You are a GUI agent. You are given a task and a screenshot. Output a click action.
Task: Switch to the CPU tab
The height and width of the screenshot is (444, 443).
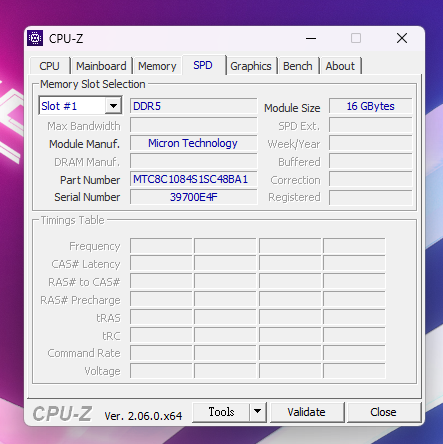[50, 66]
